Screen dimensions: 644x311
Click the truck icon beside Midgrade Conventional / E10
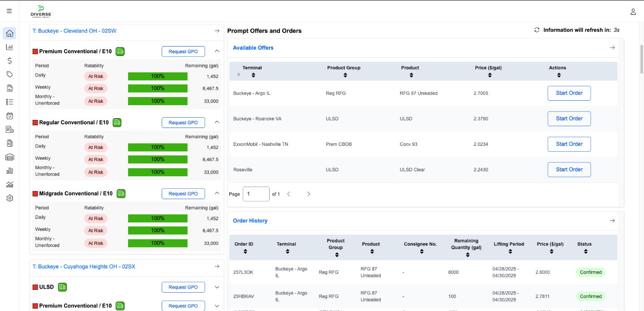[x=121, y=193]
